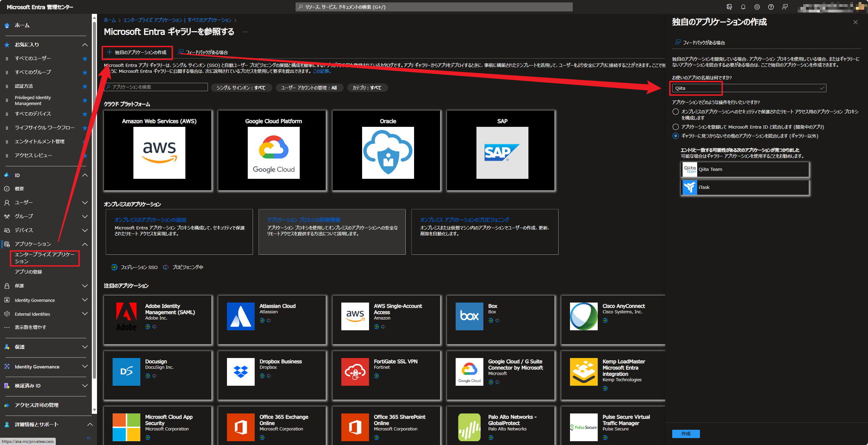Toggle the favorite star next to すべてのデバイス
Screen dimensions: 868x445
pyautogui.click(x=85, y=114)
